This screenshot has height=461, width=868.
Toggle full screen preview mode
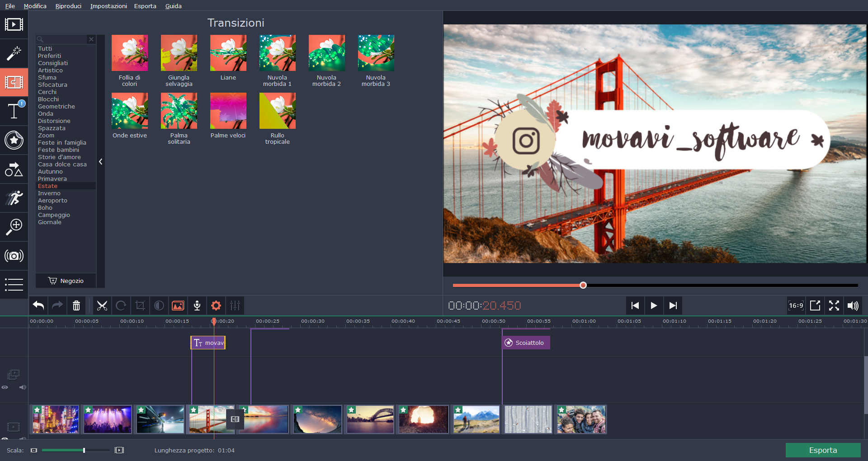point(834,306)
